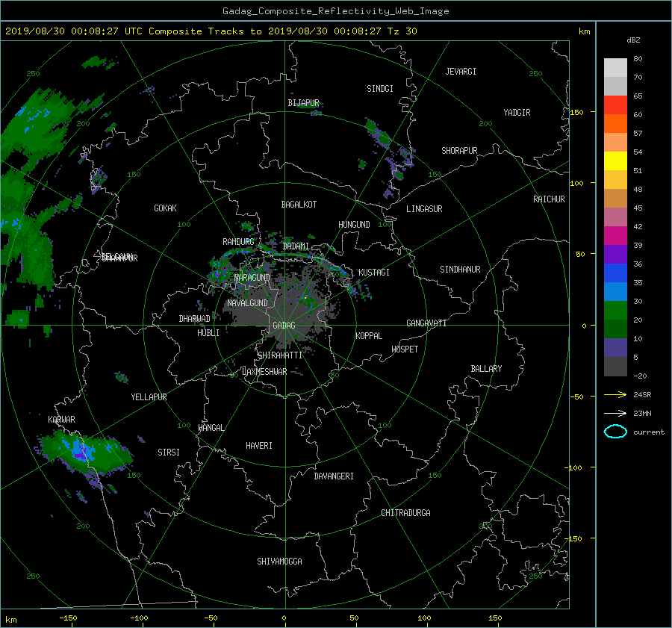Click the LINGASUR city label
This screenshot has height=628, width=672.
(424, 209)
